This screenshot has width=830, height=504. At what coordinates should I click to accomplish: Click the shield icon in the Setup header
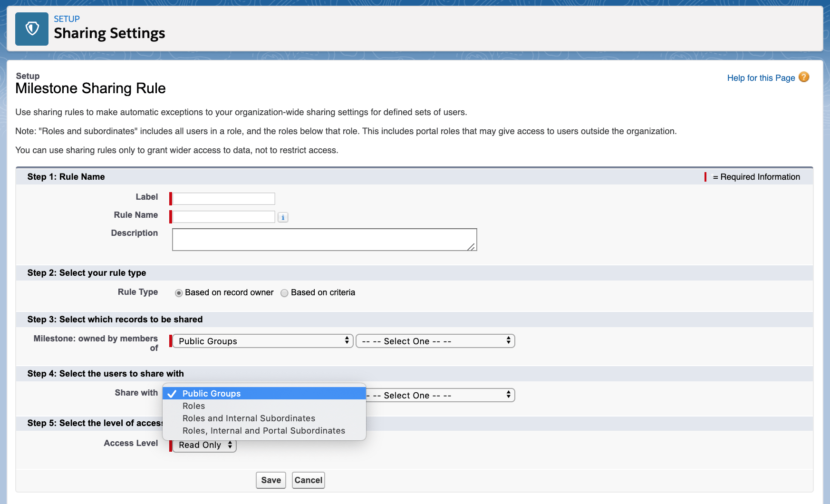tap(31, 29)
